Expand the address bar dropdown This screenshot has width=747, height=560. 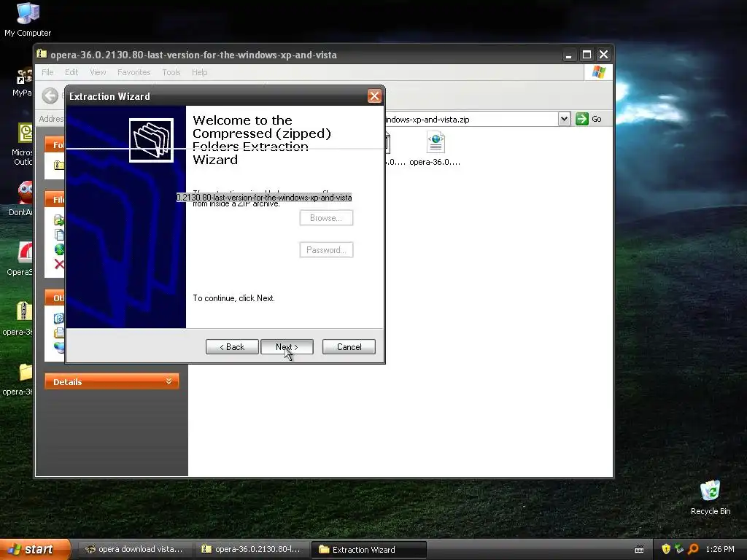[x=564, y=119]
